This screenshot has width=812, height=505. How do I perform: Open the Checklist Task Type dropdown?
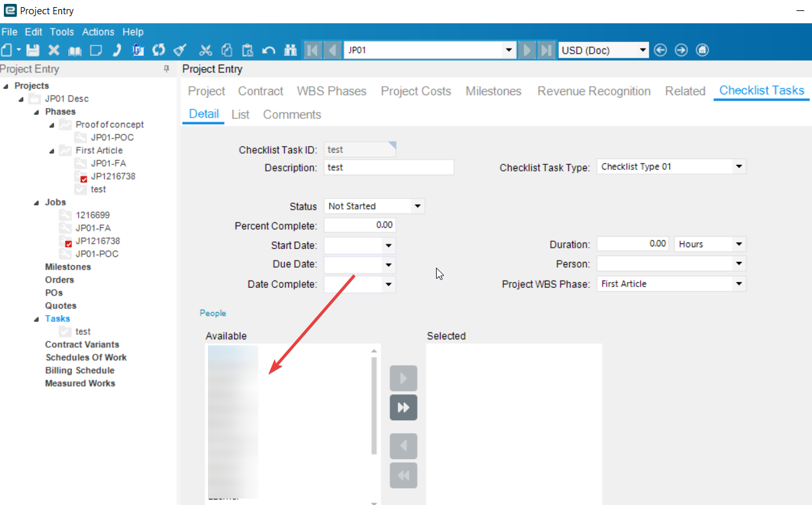[739, 167]
